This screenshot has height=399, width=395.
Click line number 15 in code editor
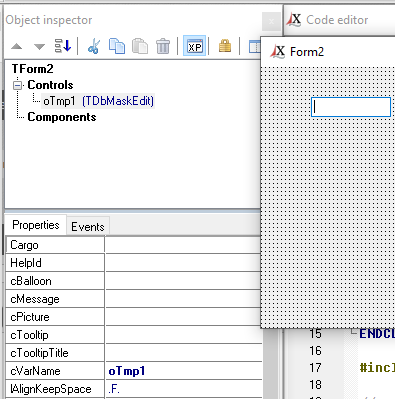[x=315, y=334]
